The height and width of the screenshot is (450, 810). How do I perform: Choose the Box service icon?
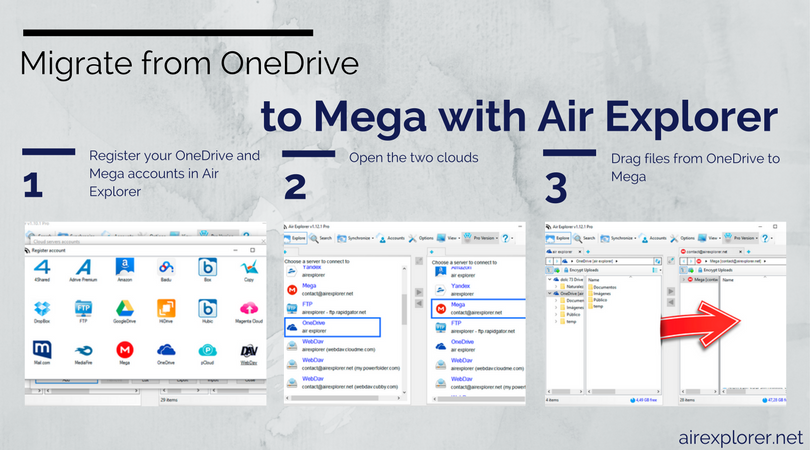click(207, 268)
